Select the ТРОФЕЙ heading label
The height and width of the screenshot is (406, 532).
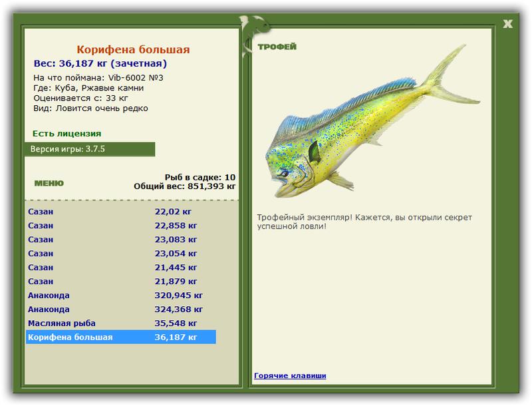tap(277, 47)
